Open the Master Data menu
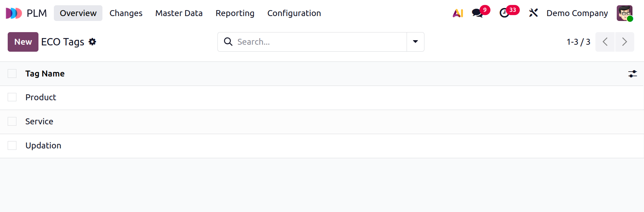644x212 pixels. [x=179, y=13]
